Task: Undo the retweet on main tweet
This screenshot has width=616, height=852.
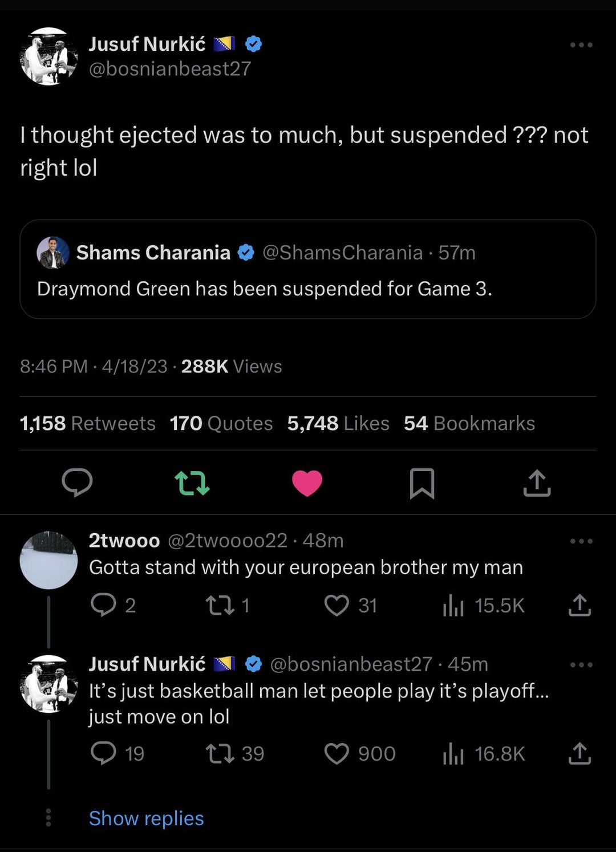Action: pos(192,482)
